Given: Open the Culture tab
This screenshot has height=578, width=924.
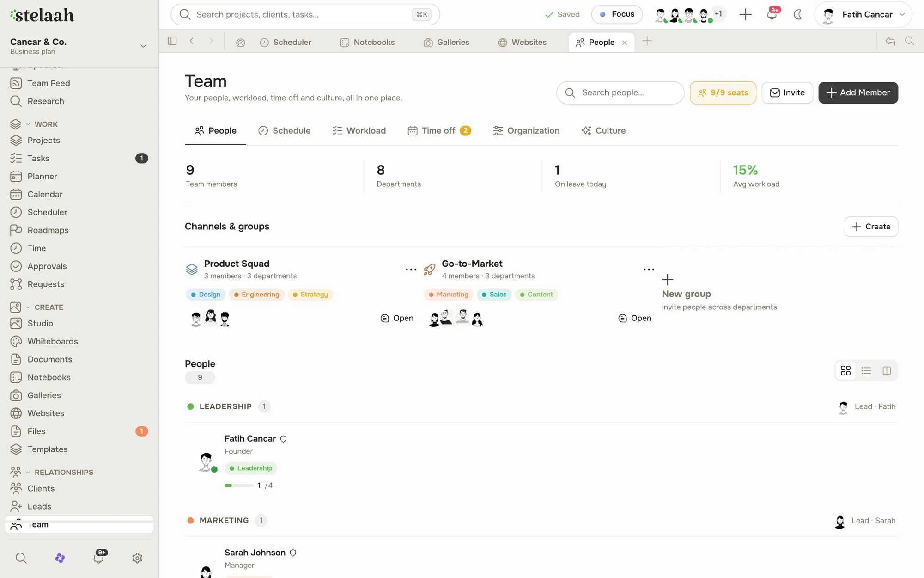Looking at the screenshot, I should 603,131.
